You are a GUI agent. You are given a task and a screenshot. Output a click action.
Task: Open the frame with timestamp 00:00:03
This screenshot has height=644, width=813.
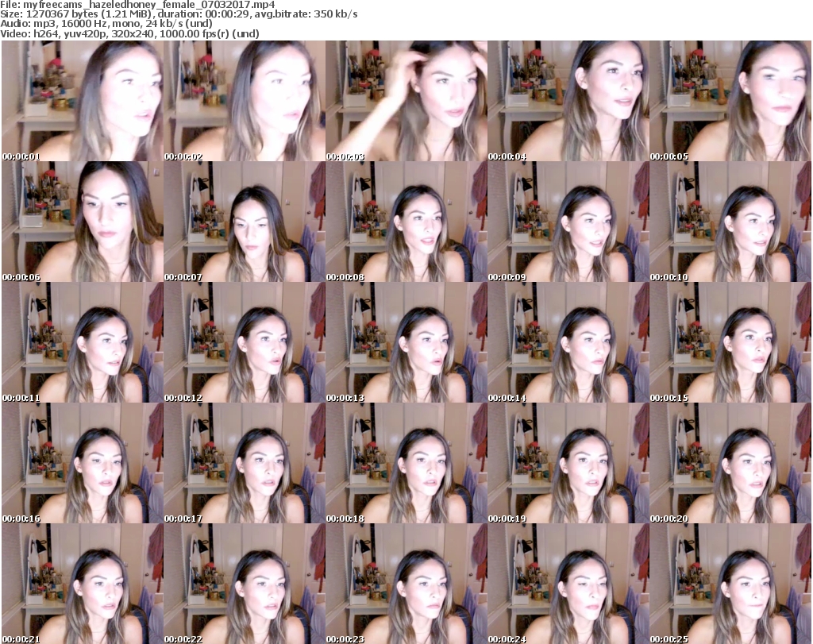(406, 101)
